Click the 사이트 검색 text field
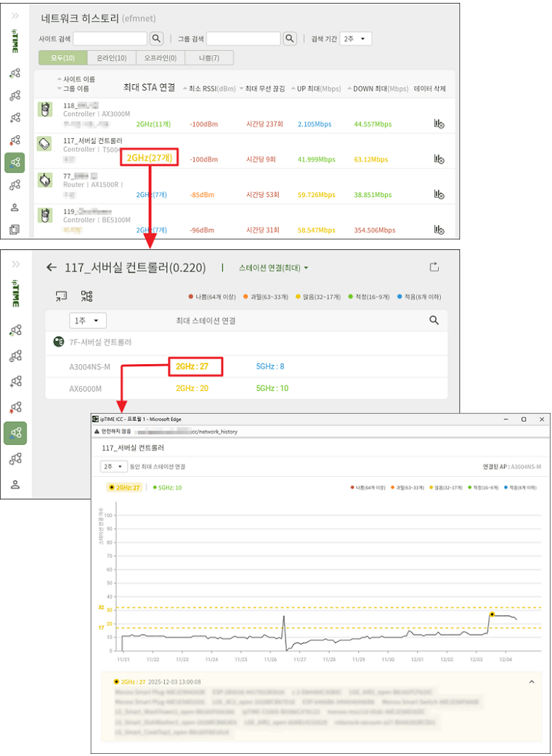This screenshot has height=756, width=552. click(110, 39)
